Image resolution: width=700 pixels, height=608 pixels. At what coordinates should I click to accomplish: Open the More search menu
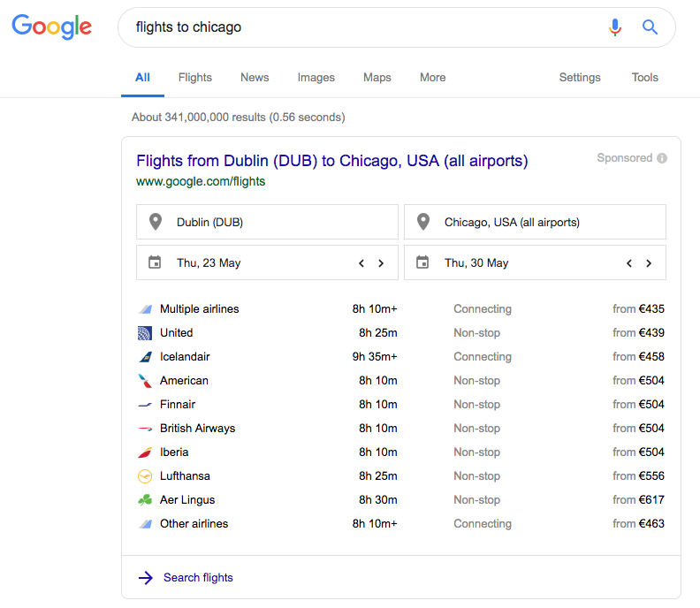coord(432,77)
